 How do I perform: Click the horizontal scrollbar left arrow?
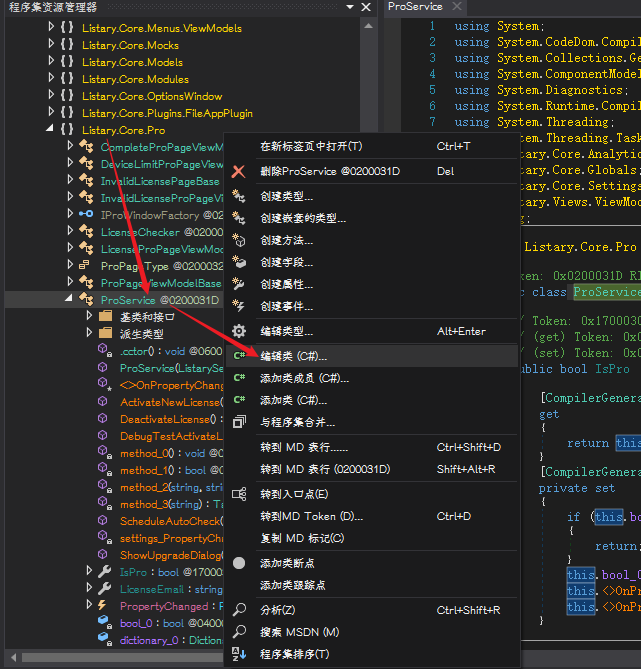tap(13, 657)
